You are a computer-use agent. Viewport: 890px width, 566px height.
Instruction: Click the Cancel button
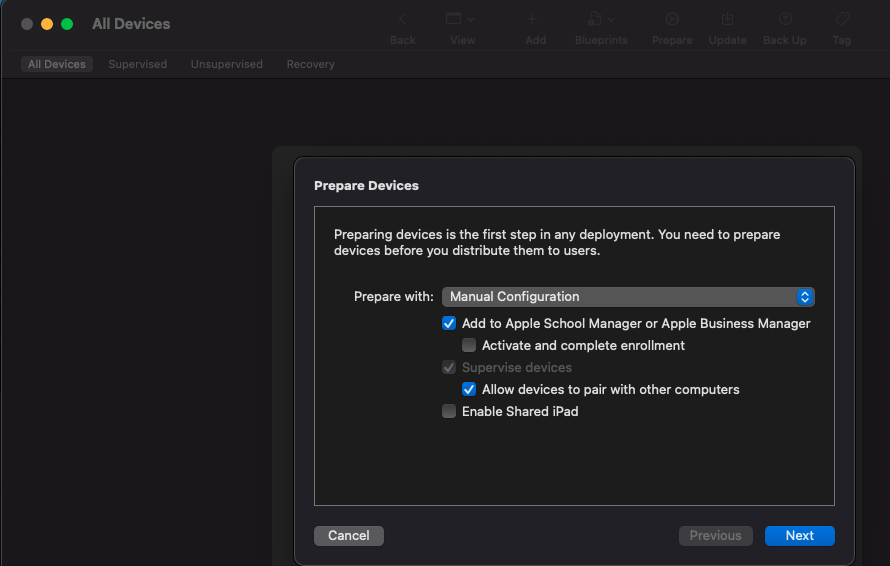tap(349, 535)
